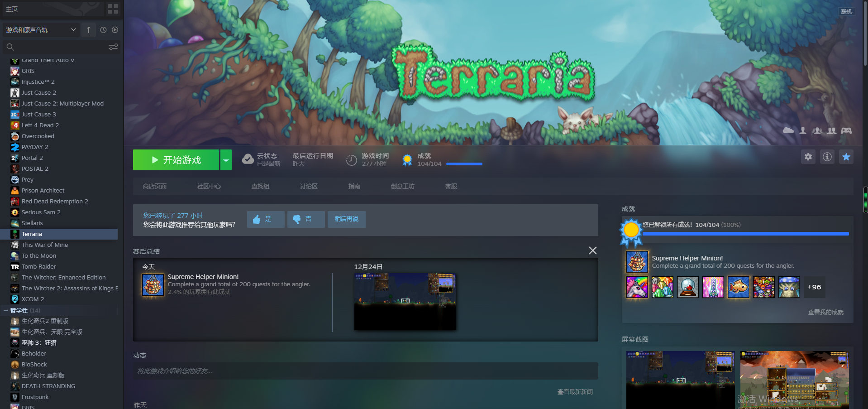Toggle the favorite star icon
The width and height of the screenshot is (868, 409).
pos(846,157)
